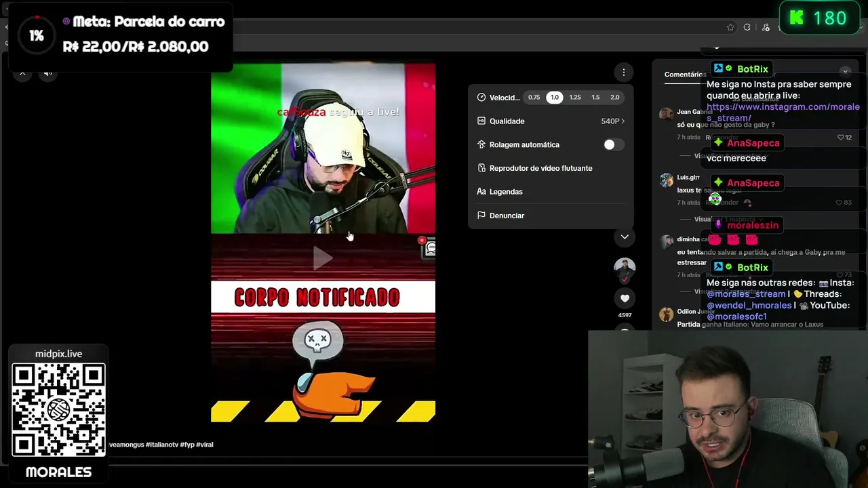Click the Instagram link in BotRix's message

click(x=783, y=113)
